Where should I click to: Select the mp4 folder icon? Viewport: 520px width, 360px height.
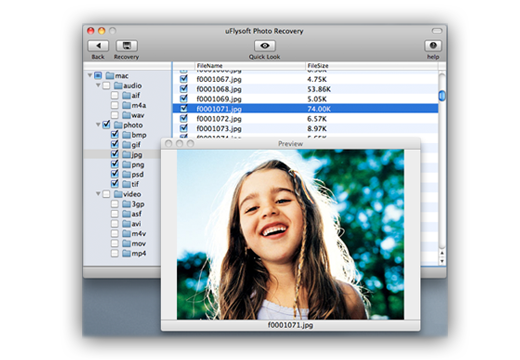point(126,253)
